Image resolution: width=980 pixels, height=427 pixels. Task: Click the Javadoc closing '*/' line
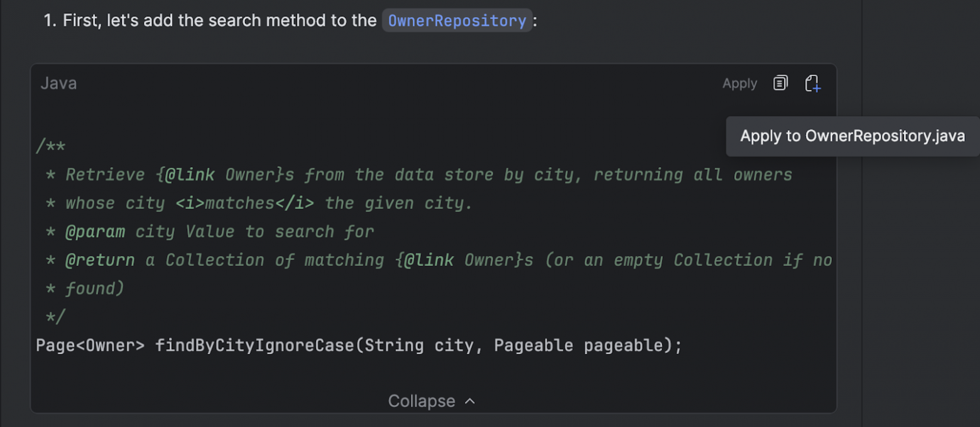click(55, 317)
